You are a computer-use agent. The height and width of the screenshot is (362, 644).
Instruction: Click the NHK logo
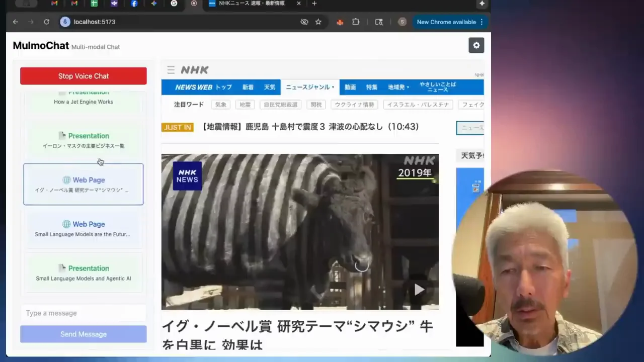click(x=195, y=70)
